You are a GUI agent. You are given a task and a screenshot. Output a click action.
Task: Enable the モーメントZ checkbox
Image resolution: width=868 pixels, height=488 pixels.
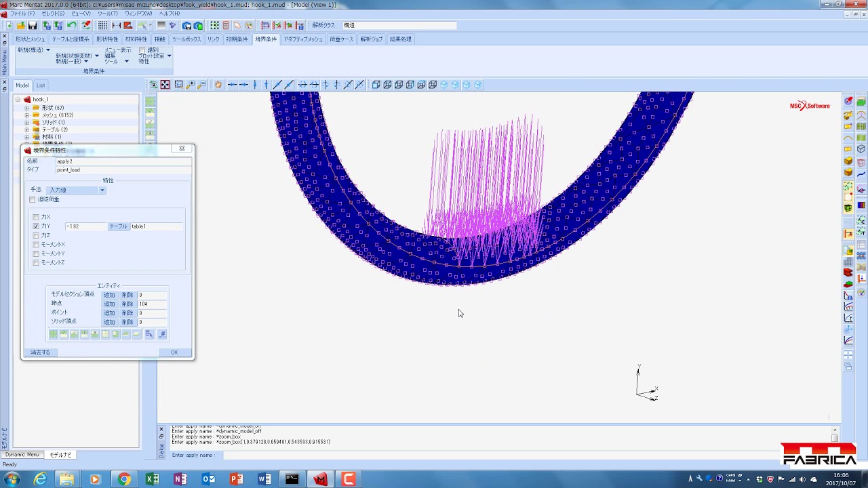(36, 262)
